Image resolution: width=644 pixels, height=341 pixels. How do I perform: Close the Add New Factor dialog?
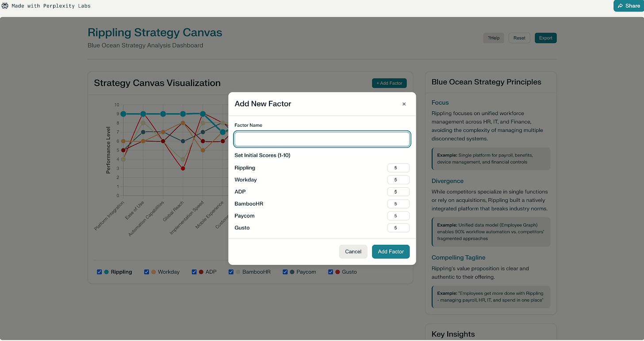tap(404, 104)
